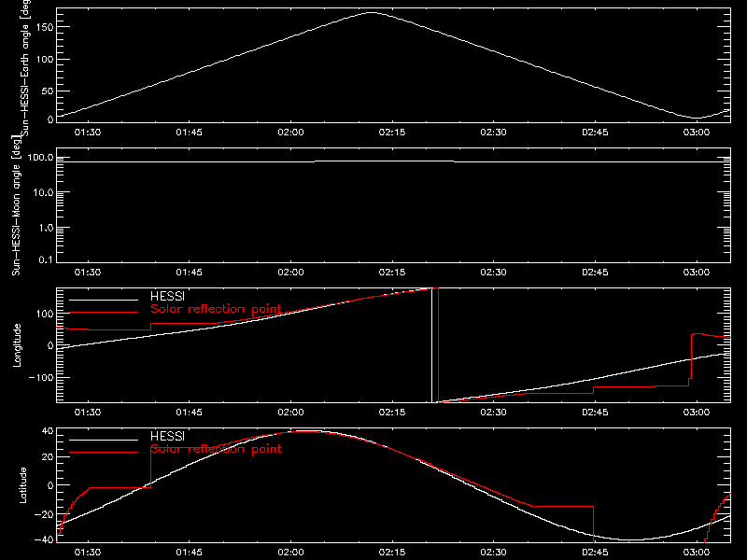Image resolution: width=747 pixels, height=560 pixels.
Task: Select 02:45 label under the Earth angle plot
Action: [x=595, y=132]
